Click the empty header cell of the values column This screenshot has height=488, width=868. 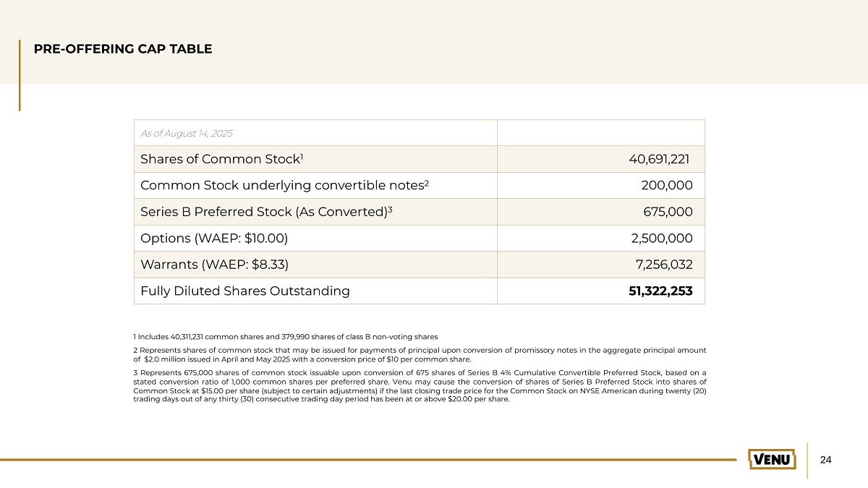[x=601, y=133]
